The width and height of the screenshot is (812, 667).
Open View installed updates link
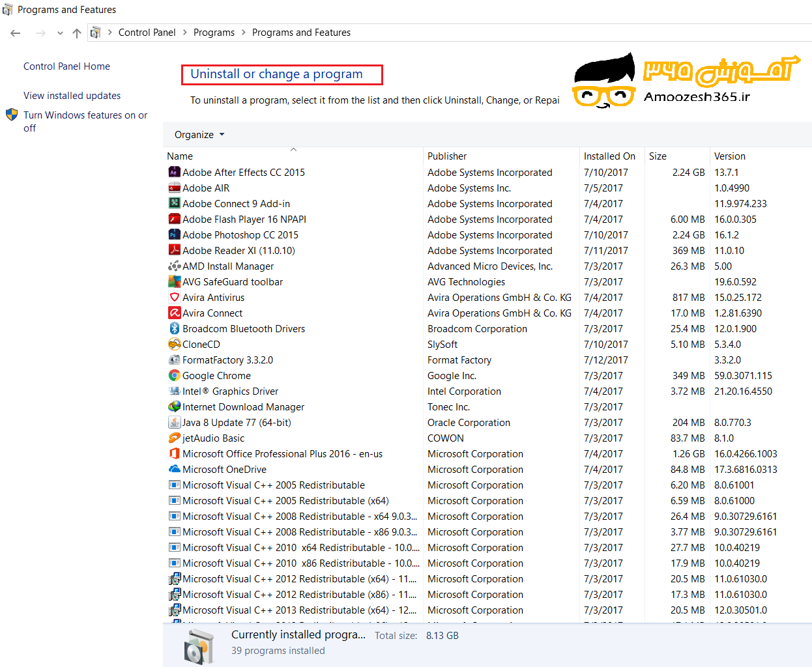pyautogui.click(x=72, y=95)
